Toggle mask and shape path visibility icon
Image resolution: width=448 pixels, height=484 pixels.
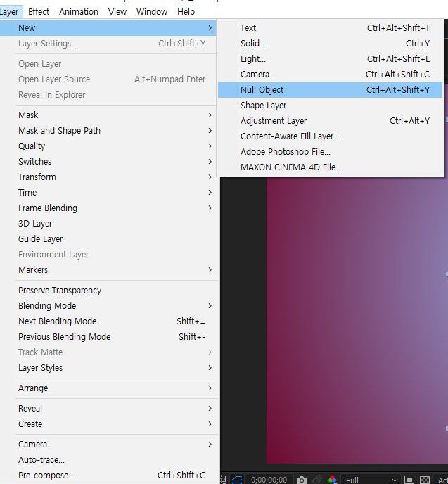click(237, 480)
